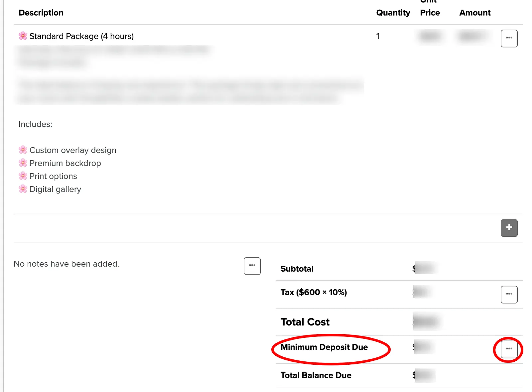532x392 pixels.
Task: Click the Minimum Deposit Due label
Action: [324, 347]
